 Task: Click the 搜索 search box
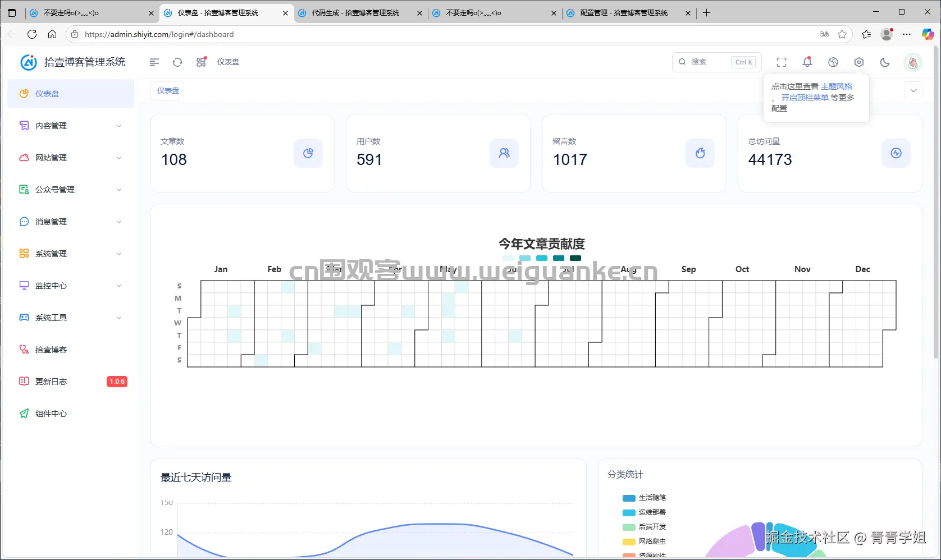[716, 62]
